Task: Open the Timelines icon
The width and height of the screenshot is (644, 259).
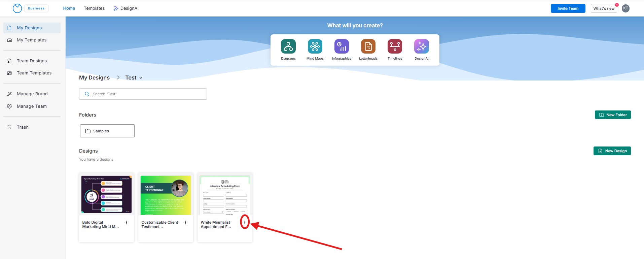Action: [x=395, y=46]
